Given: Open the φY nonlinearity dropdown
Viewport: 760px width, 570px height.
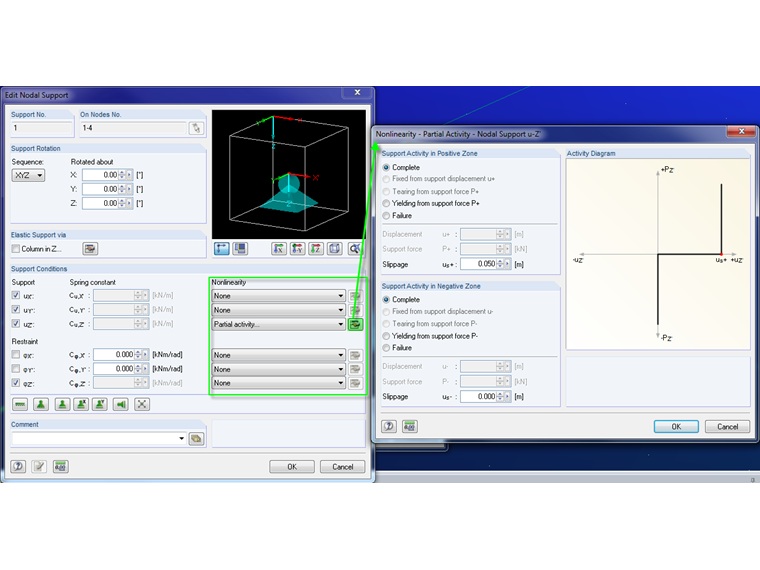Looking at the screenshot, I should [x=279, y=369].
